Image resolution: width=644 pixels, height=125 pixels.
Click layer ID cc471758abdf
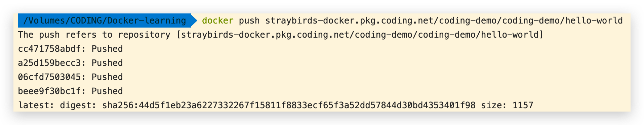point(50,49)
